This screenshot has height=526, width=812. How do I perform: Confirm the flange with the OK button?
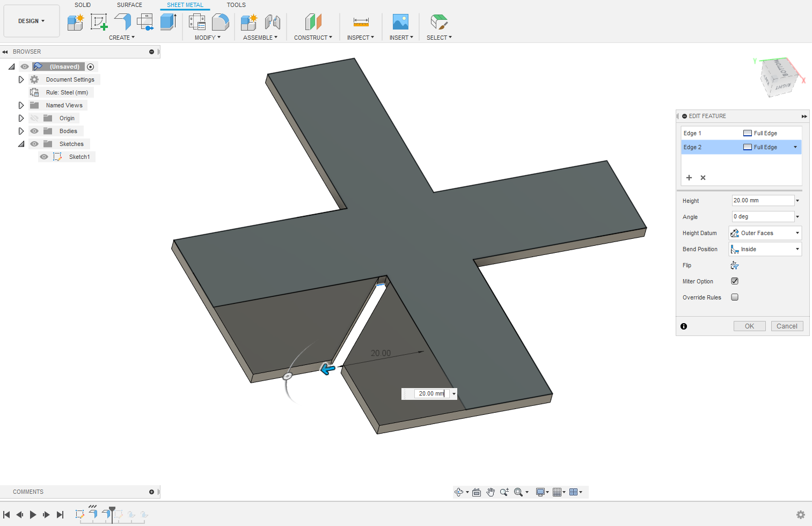(749, 326)
